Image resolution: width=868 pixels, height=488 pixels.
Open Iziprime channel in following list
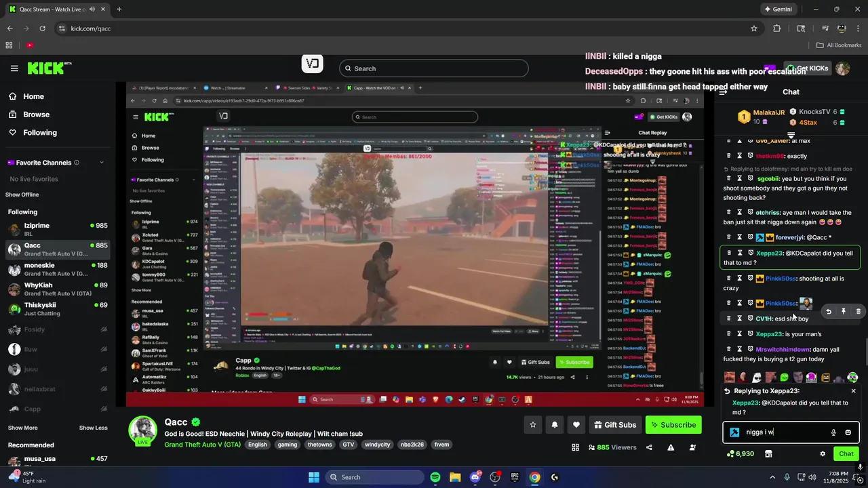58,228
